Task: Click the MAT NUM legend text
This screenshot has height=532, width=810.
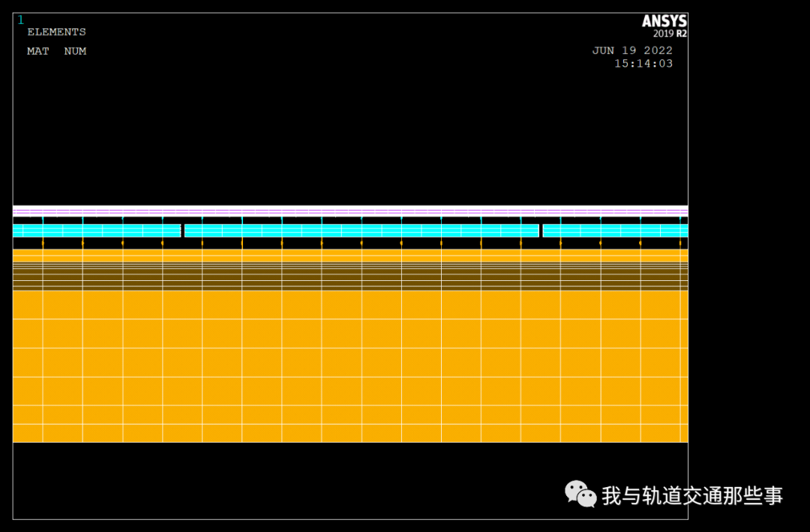Action: click(x=56, y=51)
